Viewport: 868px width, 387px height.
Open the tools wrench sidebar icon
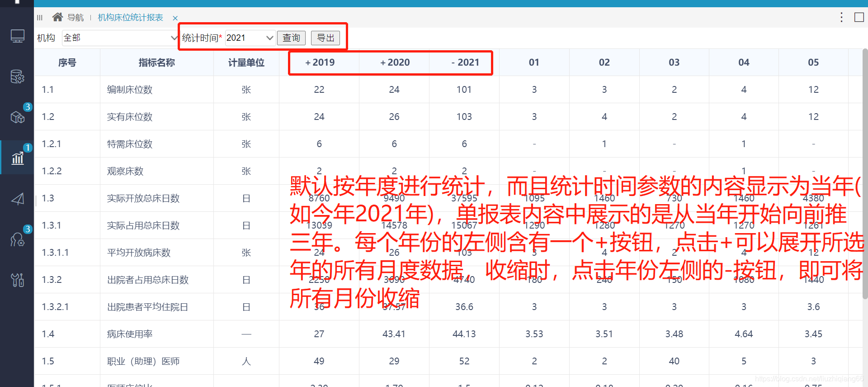(x=17, y=280)
